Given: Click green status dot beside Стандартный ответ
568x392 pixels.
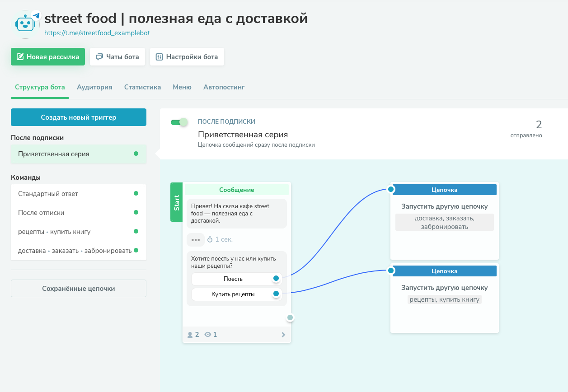Looking at the screenshot, I should (x=136, y=194).
